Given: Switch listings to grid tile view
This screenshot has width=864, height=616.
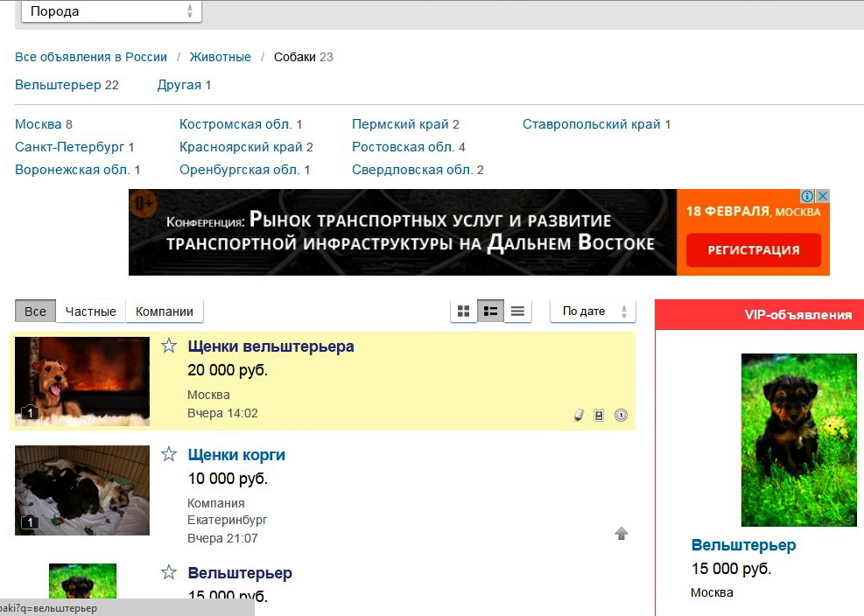Looking at the screenshot, I should pyautogui.click(x=464, y=311).
